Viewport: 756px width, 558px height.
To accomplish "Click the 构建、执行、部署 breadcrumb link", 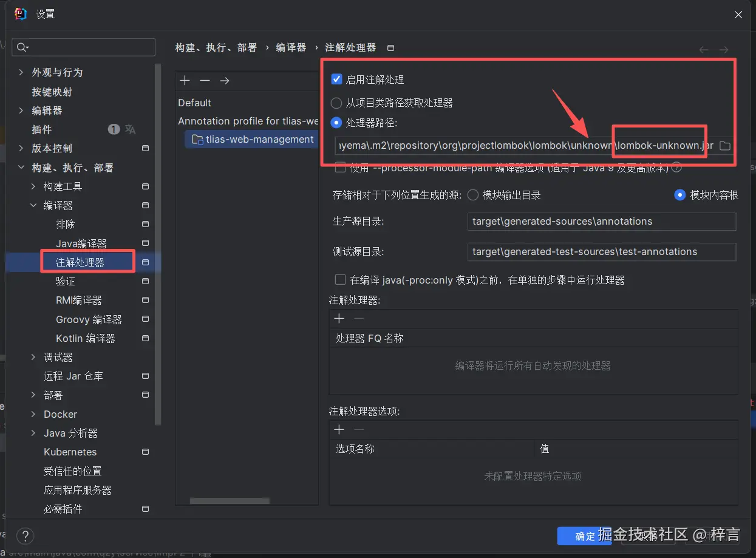I will pos(216,47).
